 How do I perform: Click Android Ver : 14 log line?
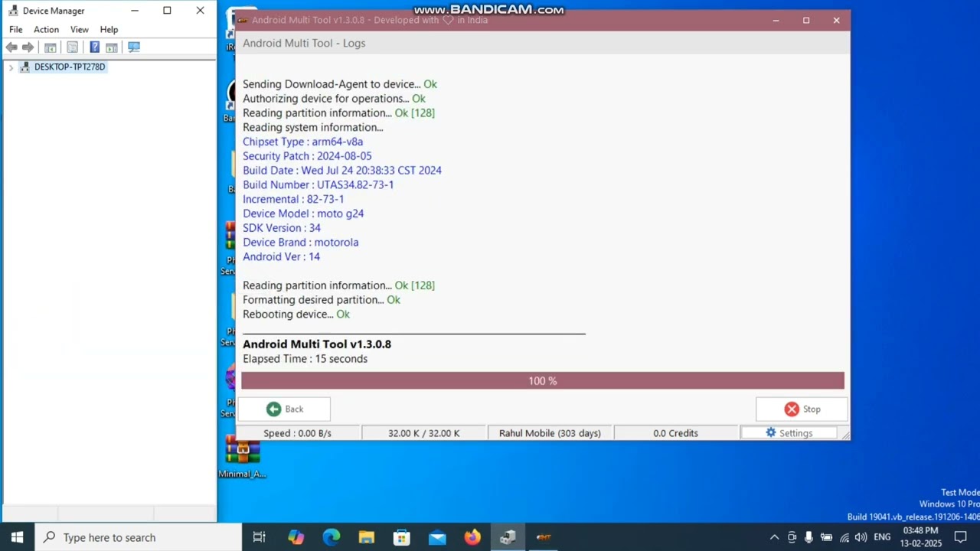coord(281,257)
